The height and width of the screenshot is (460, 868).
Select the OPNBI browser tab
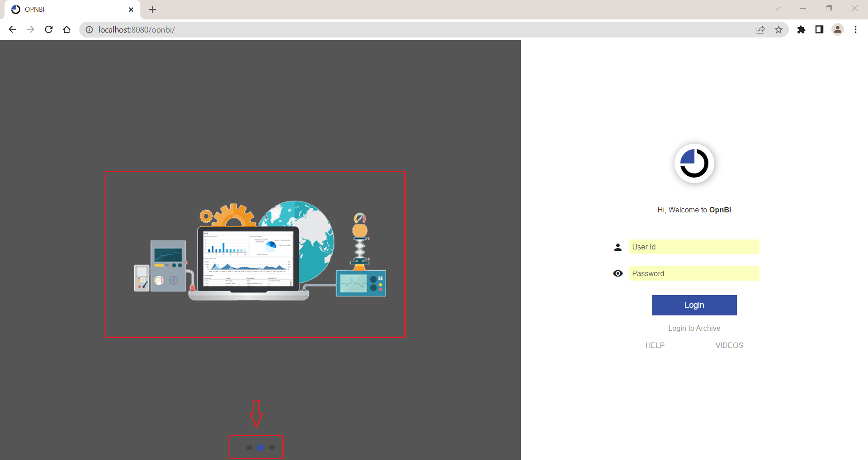click(x=72, y=9)
